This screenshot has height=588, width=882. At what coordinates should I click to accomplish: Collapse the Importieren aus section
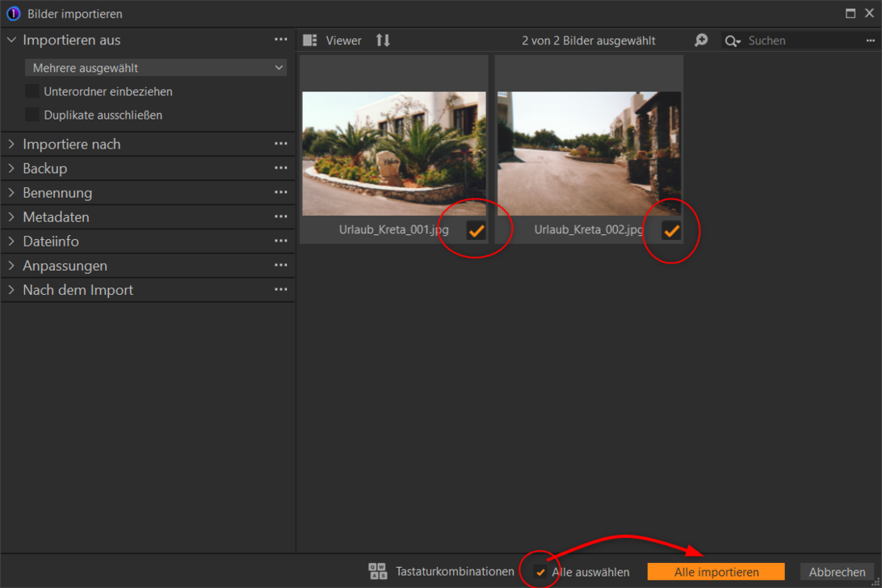coord(11,40)
